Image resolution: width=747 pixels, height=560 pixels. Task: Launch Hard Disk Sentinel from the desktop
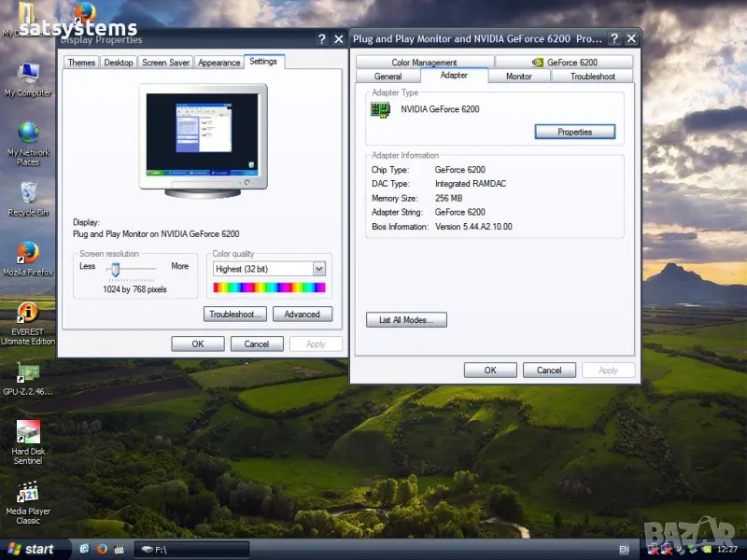[28, 433]
